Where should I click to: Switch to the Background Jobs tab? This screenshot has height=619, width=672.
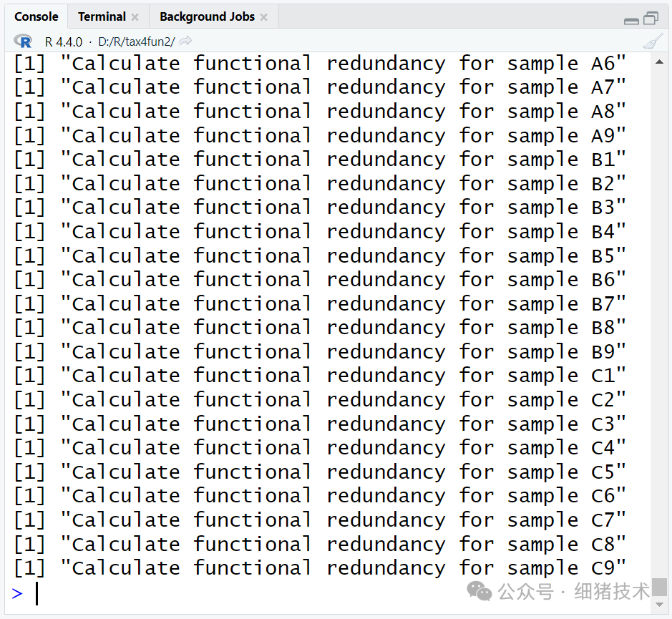[207, 16]
